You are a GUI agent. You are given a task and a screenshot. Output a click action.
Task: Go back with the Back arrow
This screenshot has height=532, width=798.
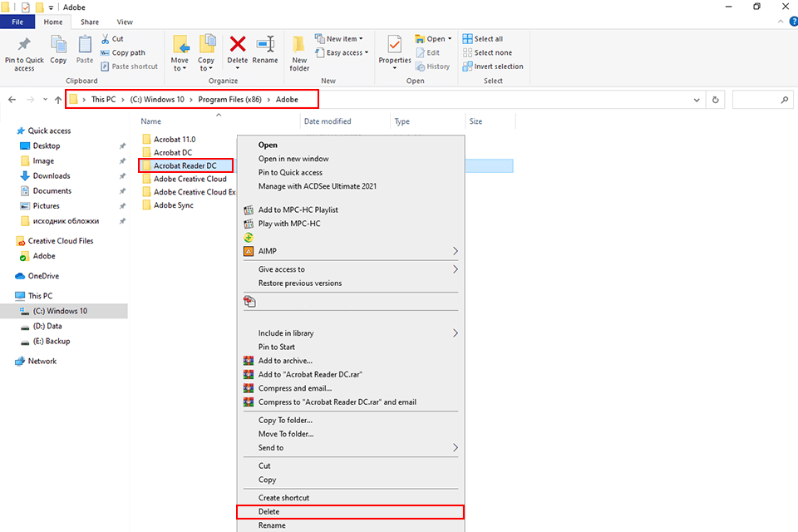click(x=12, y=100)
